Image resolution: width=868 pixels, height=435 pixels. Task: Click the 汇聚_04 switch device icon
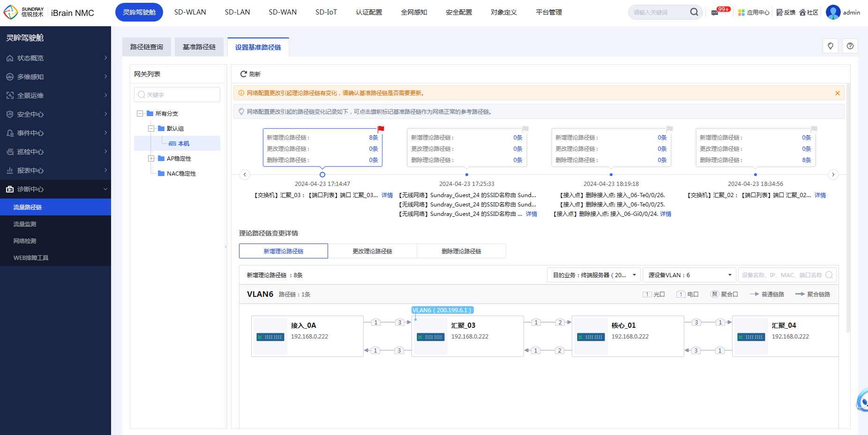[x=751, y=337]
